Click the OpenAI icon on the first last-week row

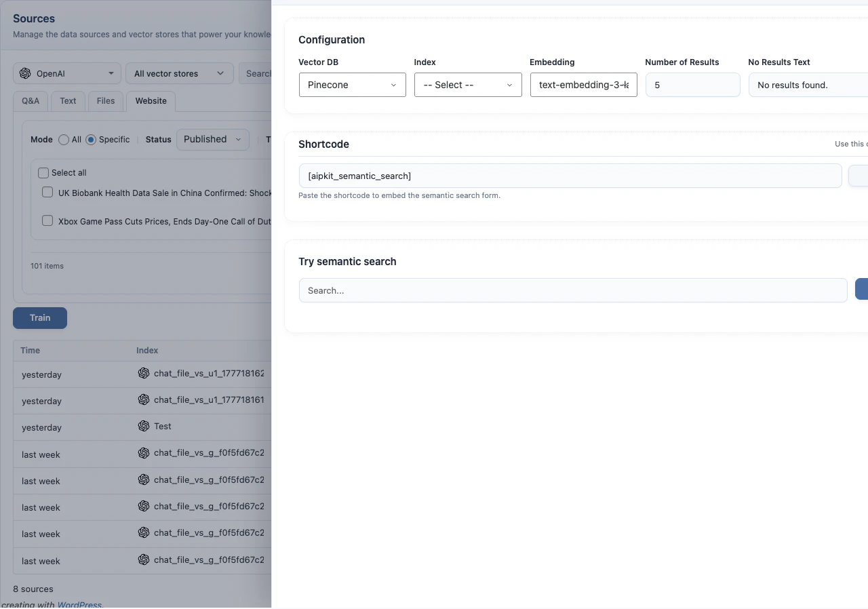(x=143, y=453)
